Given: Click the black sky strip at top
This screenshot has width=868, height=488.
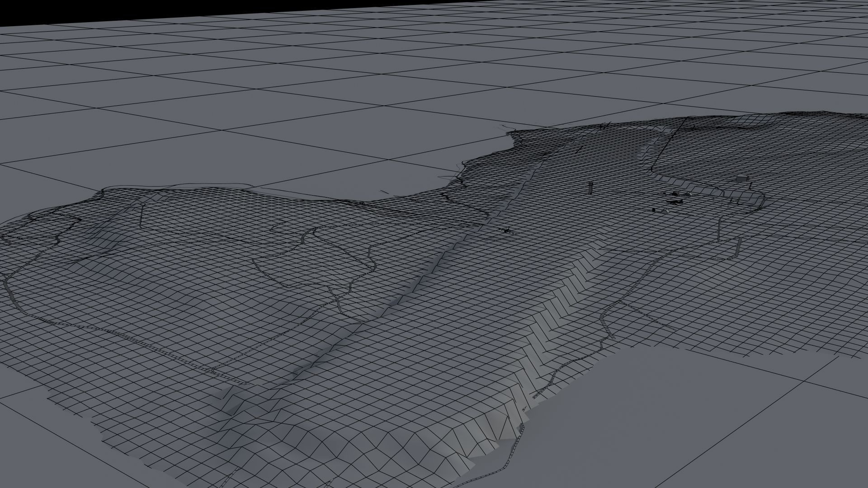Looking at the screenshot, I should (x=434, y=7).
